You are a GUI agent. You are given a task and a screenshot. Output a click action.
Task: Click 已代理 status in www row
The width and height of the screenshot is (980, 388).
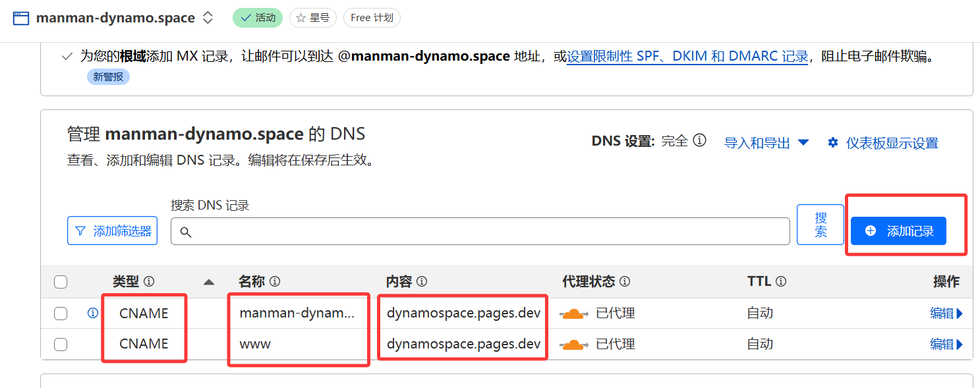(x=616, y=344)
